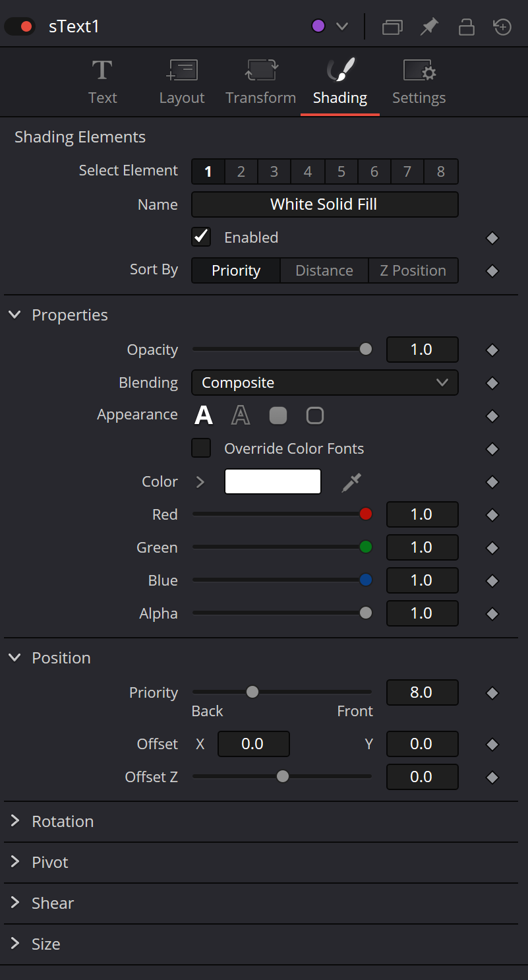528x980 pixels.
Task: Collapse the Properties section
Action: (15, 315)
